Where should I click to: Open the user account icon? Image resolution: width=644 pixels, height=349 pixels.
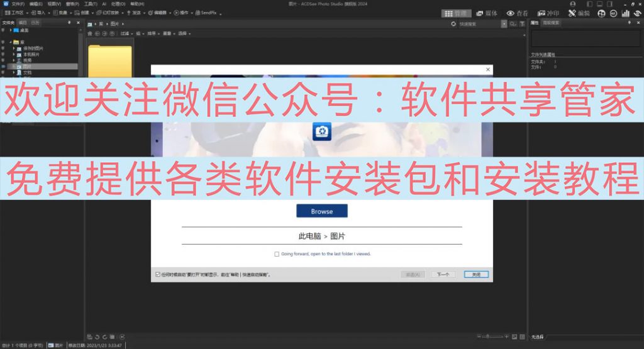[573, 4]
